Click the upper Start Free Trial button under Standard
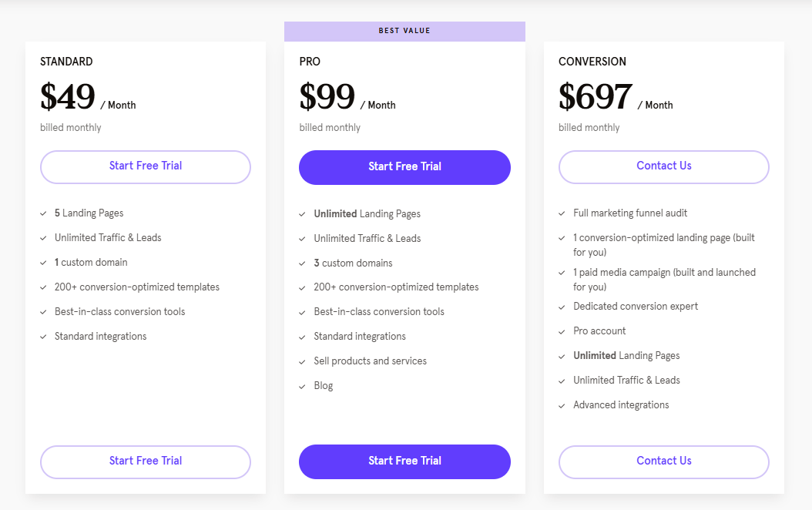The width and height of the screenshot is (812, 510). (x=146, y=166)
